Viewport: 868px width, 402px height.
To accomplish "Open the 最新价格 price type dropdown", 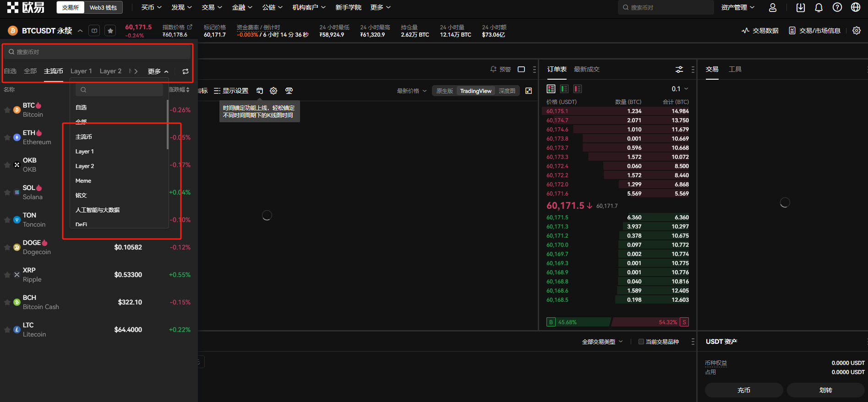I will (412, 91).
